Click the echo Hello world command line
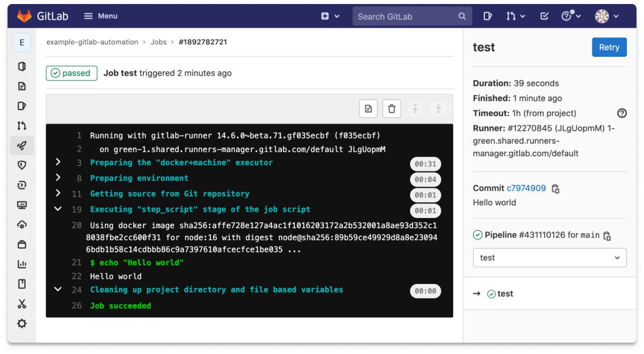Image resolution: width=644 pixels, height=354 pixels. coord(137,263)
